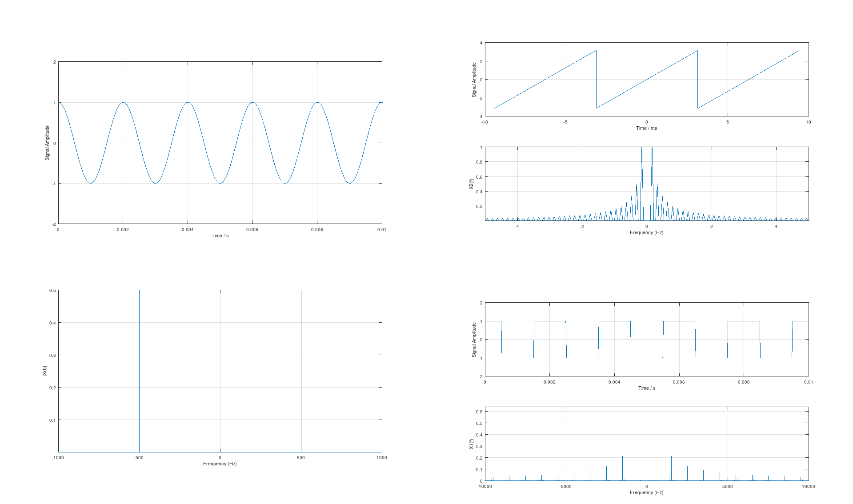The width and height of the screenshot is (853, 504).
Task: Click the 'Signal Amplitude' label of the square wave plot
Action: (474, 340)
